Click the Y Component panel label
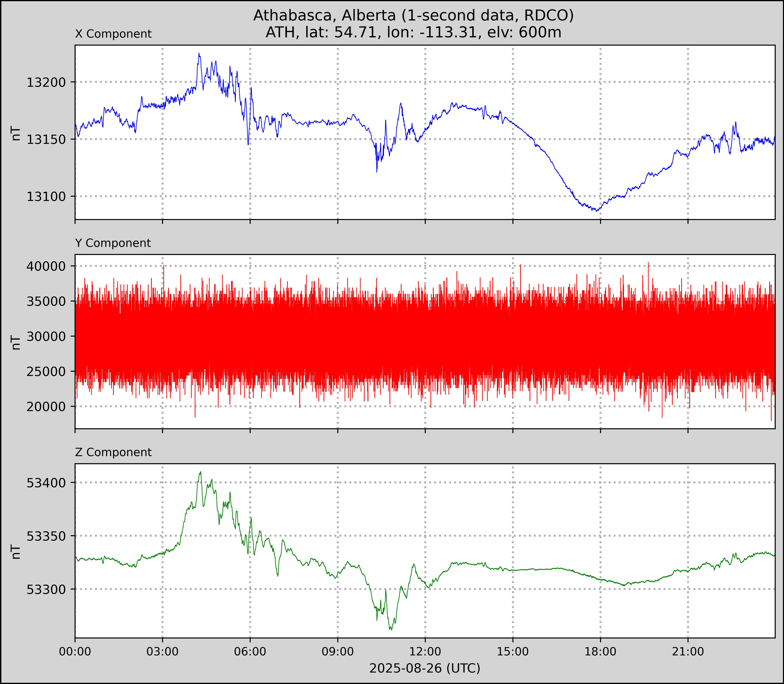Viewport: 784px width, 684px height. 113,243
